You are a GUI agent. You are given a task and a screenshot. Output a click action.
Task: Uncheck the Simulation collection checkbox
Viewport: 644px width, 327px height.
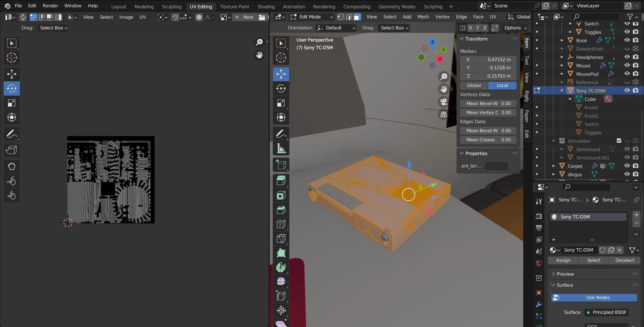click(x=619, y=141)
